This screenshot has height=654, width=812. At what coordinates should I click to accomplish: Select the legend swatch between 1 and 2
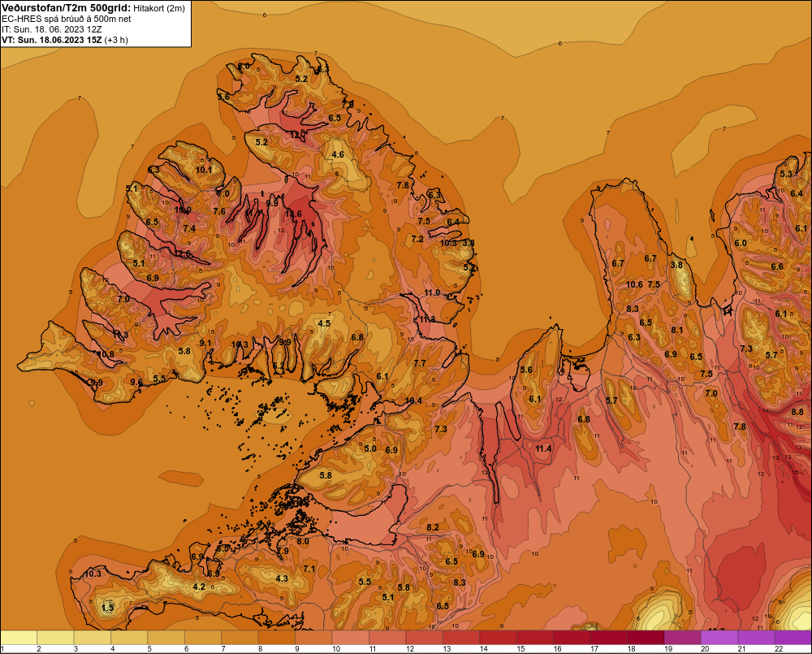19,638
